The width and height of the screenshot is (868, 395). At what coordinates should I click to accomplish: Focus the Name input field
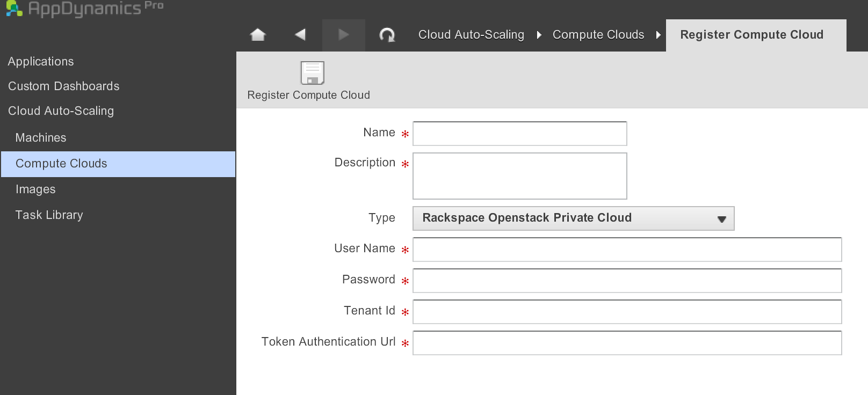[519, 134]
